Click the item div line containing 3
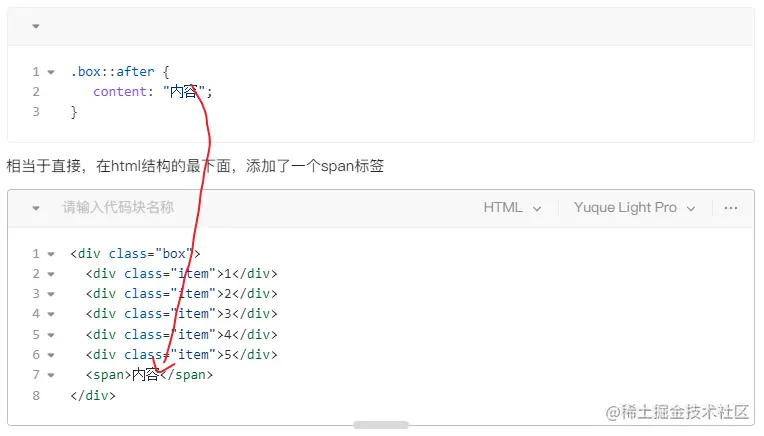The image size is (764, 436). [182, 314]
